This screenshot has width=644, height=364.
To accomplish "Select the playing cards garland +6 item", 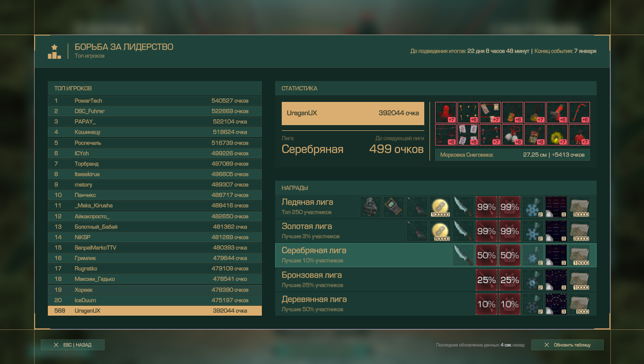I will coord(468,135).
